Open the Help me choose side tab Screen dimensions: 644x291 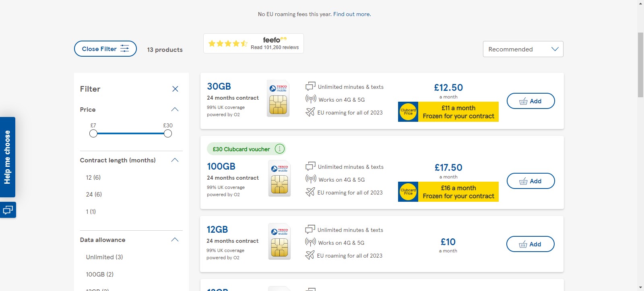pyautogui.click(x=7, y=157)
